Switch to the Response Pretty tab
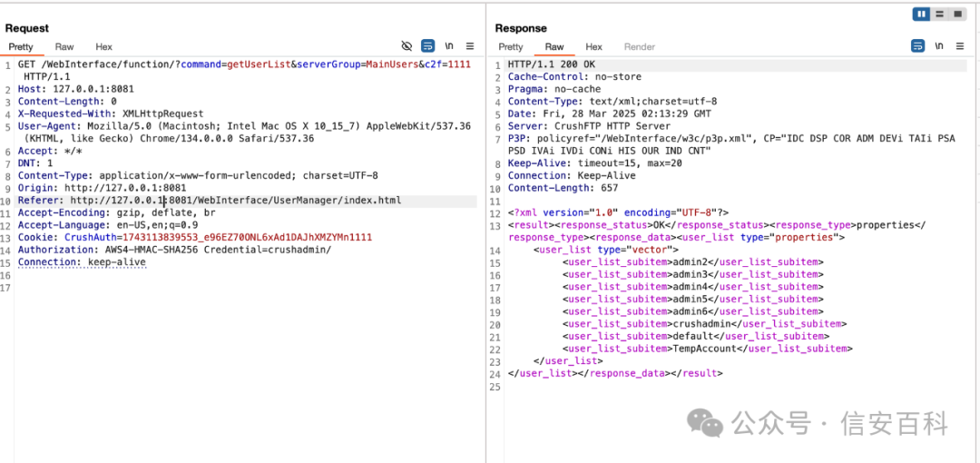 (511, 47)
